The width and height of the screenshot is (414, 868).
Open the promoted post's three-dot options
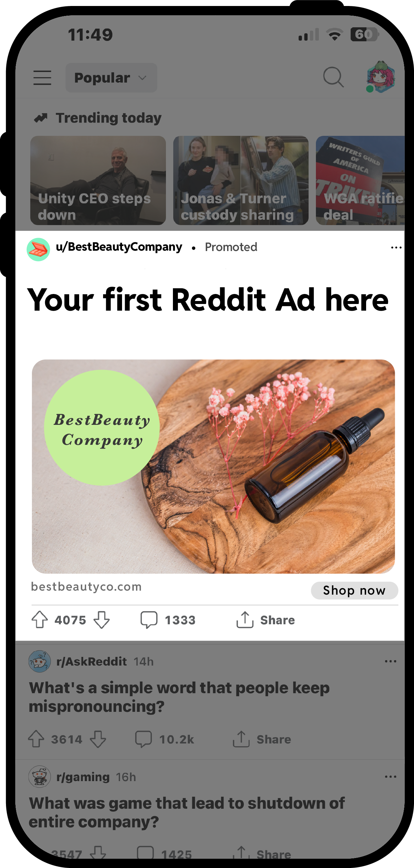coord(396,248)
